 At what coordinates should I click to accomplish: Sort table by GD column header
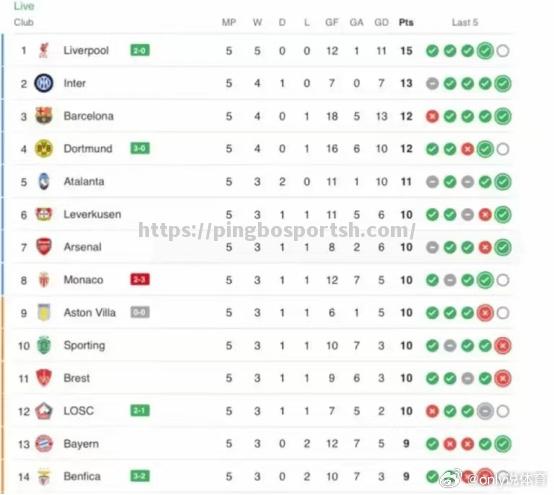[x=381, y=22]
